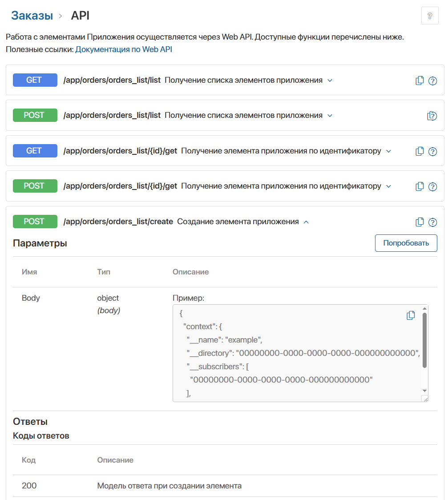Open the Документация по Web API link
Image resolution: width=448 pixels, height=500 pixels.
[124, 49]
